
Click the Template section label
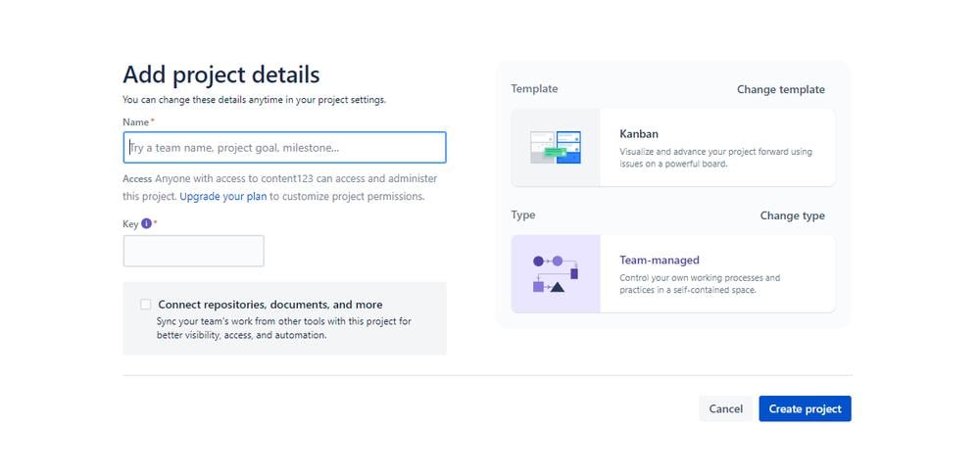pyautogui.click(x=534, y=89)
